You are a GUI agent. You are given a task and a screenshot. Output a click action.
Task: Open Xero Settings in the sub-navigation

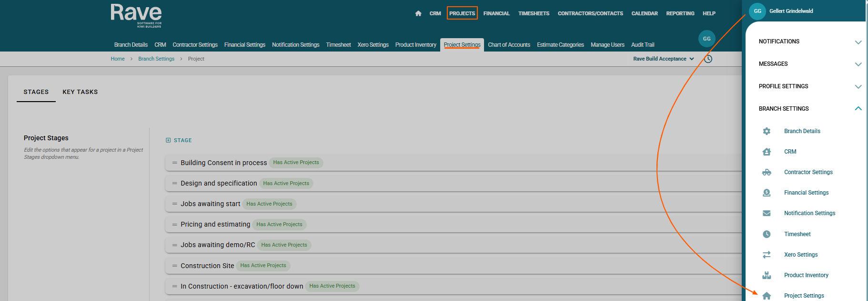[373, 45]
